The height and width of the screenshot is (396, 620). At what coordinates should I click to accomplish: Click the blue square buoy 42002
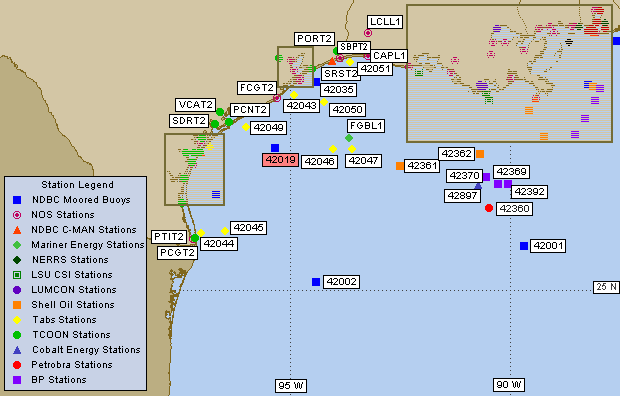[x=316, y=282]
